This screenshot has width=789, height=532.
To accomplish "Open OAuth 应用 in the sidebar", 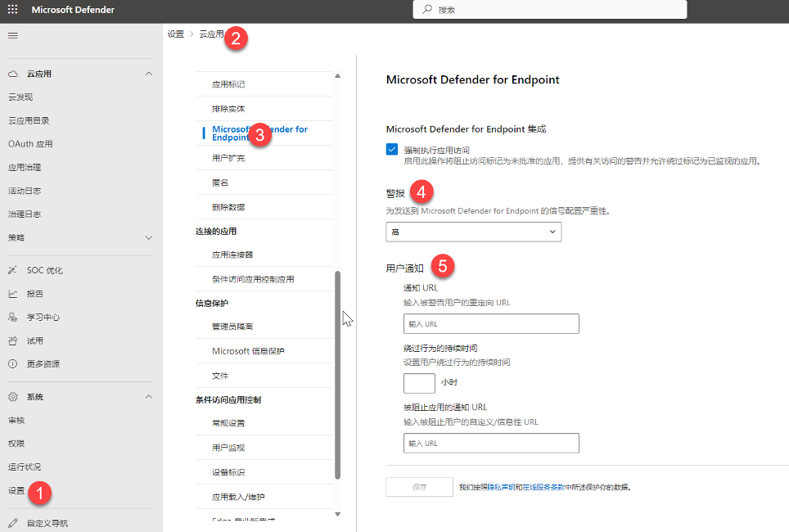I will [30, 144].
